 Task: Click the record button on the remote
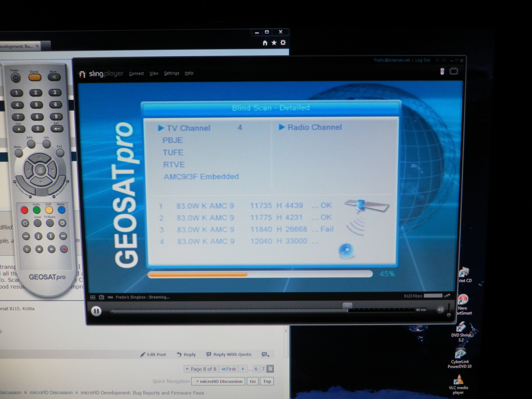64,249
